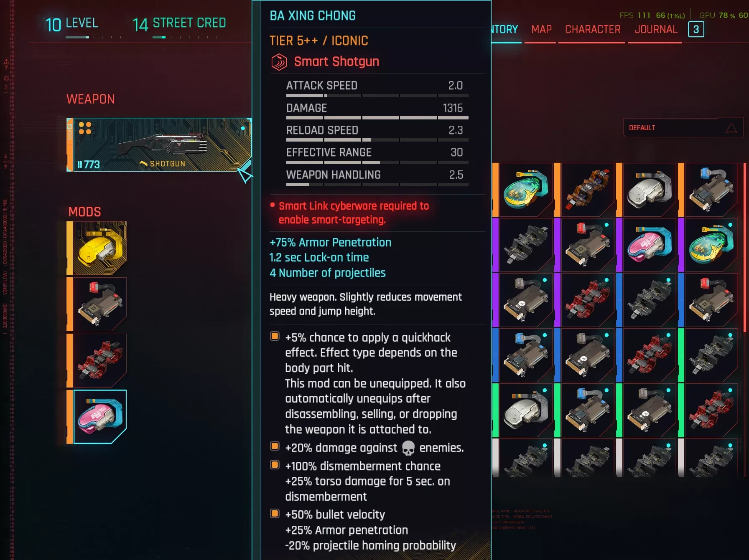Select the yellow mod in first slot
Screen dimensions: 749x560
click(x=100, y=248)
